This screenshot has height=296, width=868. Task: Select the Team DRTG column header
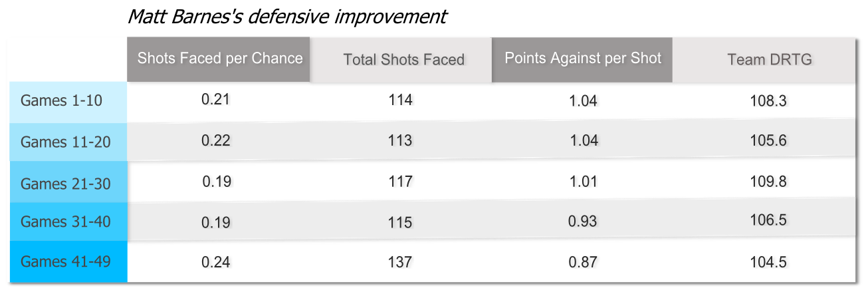coord(770,60)
